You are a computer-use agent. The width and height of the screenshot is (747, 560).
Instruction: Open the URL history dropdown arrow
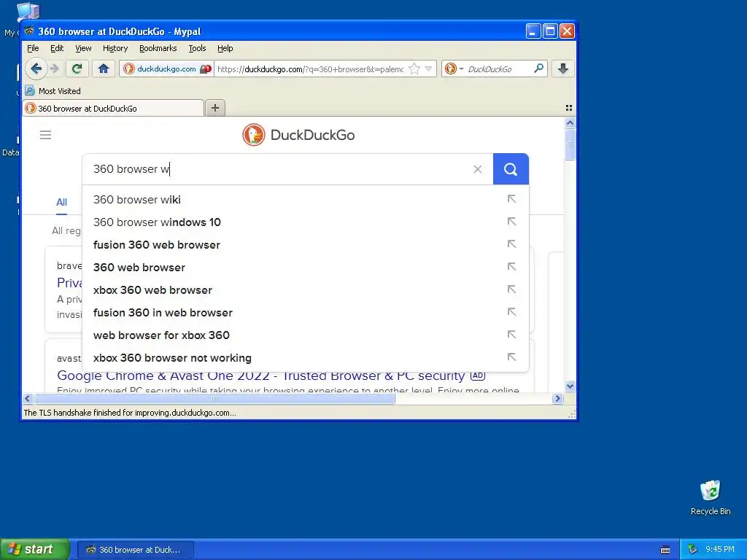428,69
